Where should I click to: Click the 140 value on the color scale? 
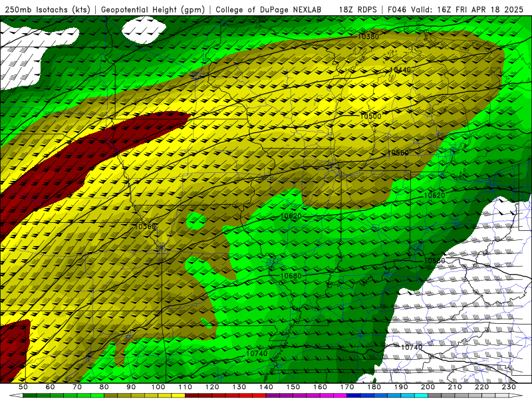click(x=266, y=387)
